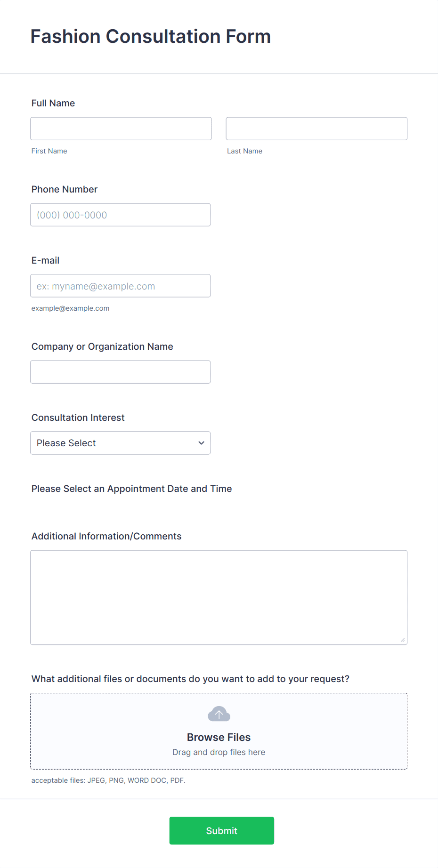Click the acceptable files hint text
This screenshot has width=438, height=868.
[x=108, y=780]
